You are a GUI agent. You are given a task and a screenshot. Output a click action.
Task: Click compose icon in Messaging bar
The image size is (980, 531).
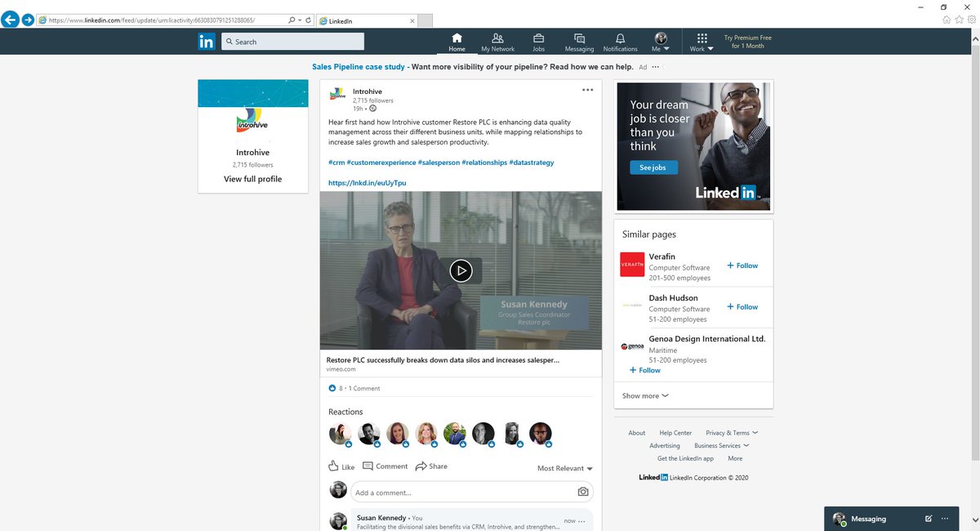(x=928, y=519)
